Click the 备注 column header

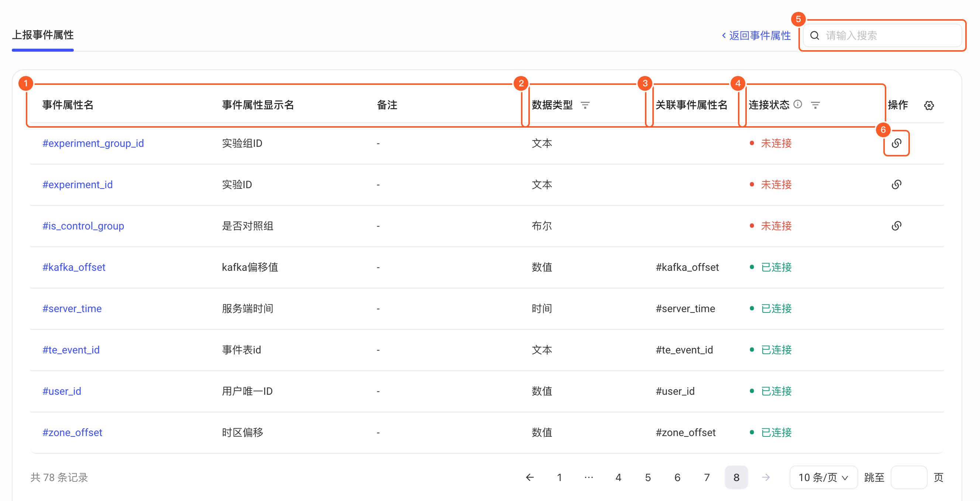point(387,105)
